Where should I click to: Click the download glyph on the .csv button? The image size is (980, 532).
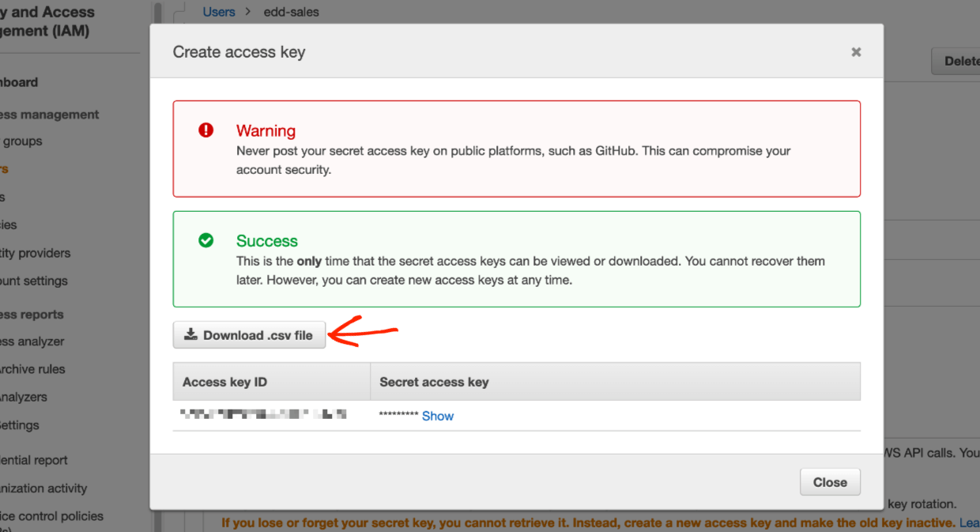tap(190, 334)
